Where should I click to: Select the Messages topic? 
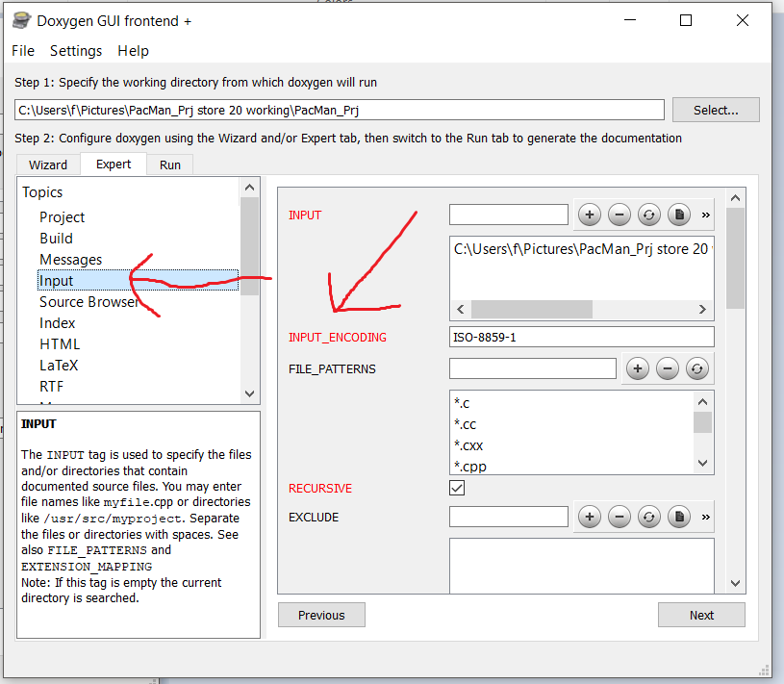click(70, 260)
